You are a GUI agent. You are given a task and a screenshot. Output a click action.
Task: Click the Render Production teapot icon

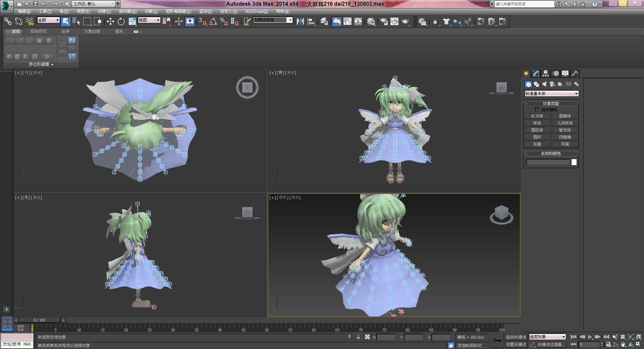pos(406,21)
